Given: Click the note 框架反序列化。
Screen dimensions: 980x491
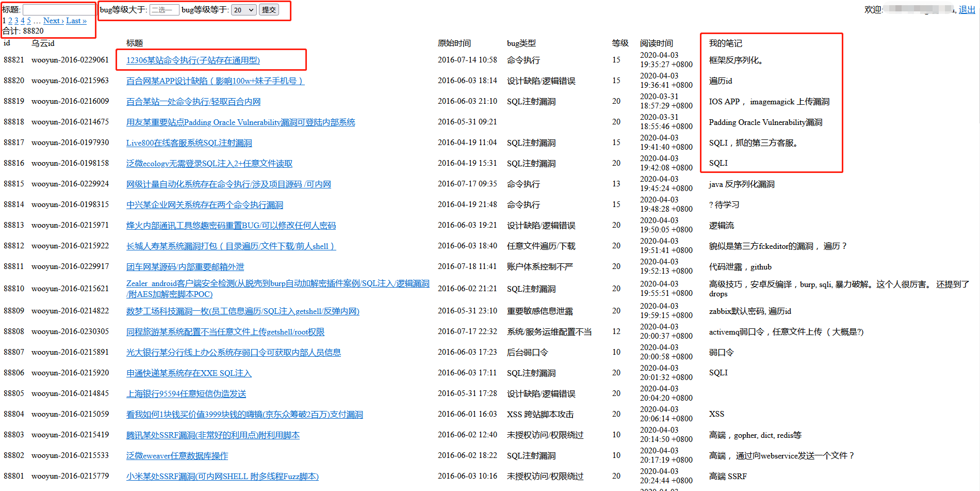Looking at the screenshot, I should pyautogui.click(x=736, y=60).
